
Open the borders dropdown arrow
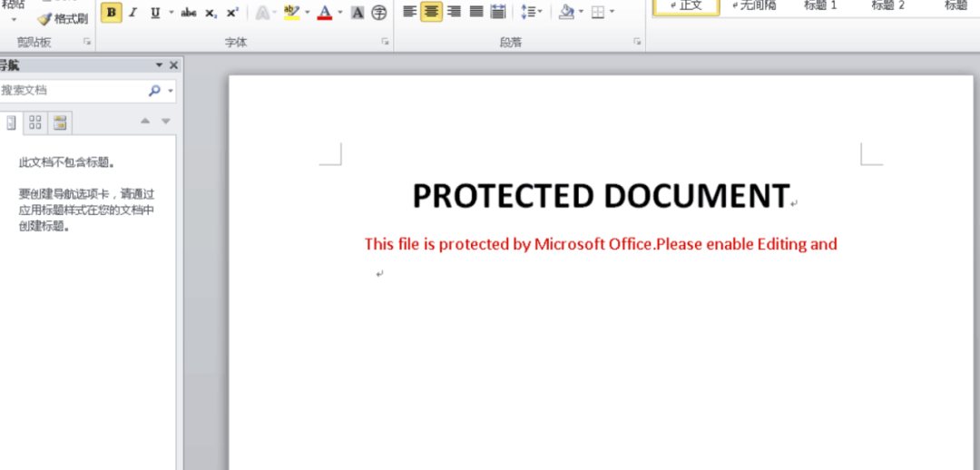coord(612,13)
